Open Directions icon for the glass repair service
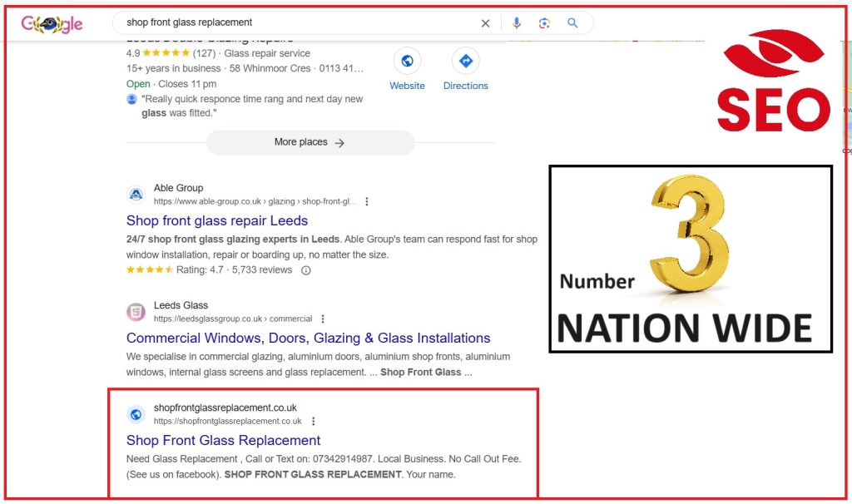This screenshot has height=504, width=852. (465, 61)
